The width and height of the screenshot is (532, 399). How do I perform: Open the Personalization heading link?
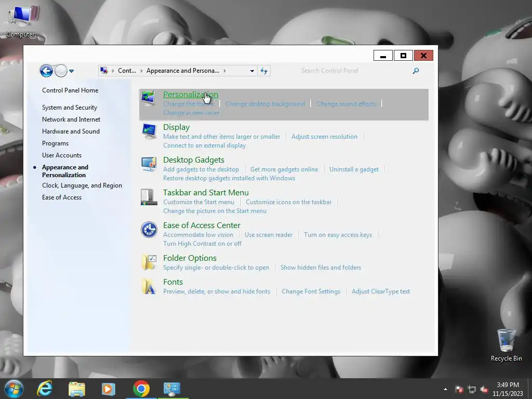pyautogui.click(x=191, y=95)
